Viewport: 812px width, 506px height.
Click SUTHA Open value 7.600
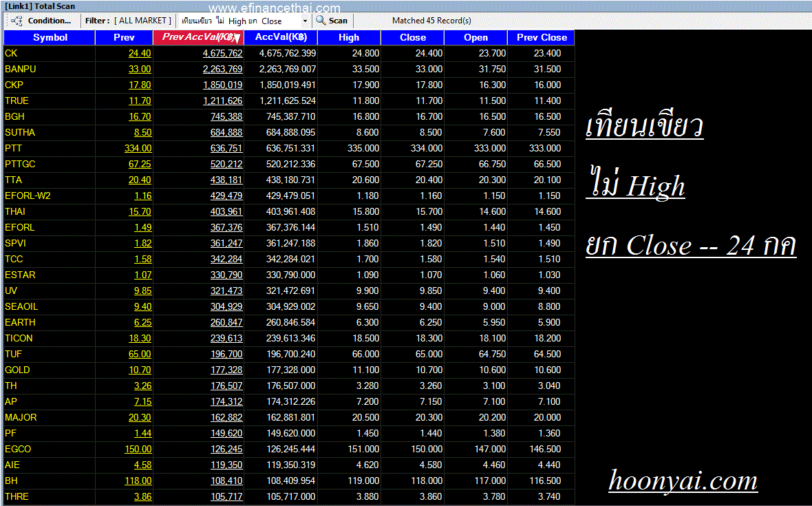click(x=494, y=133)
